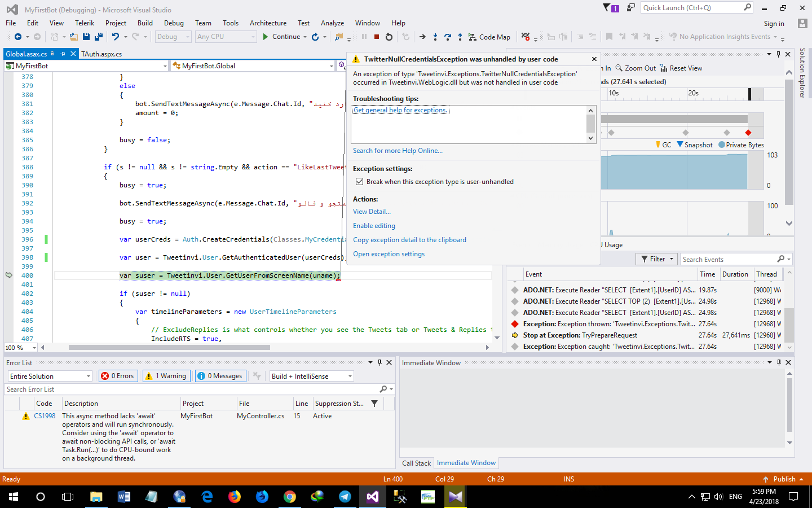The height and width of the screenshot is (508, 812).
Task: Stop debugging with the red square icon
Action: 376,37
